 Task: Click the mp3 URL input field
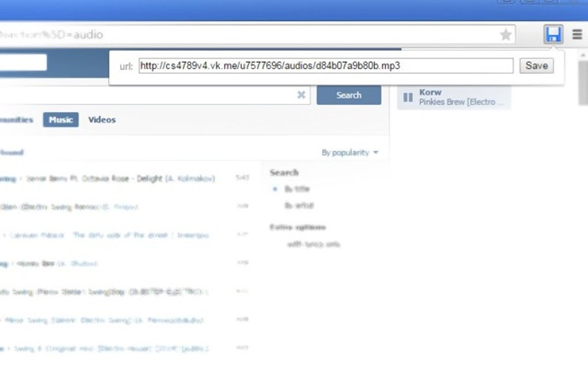pos(326,65)
